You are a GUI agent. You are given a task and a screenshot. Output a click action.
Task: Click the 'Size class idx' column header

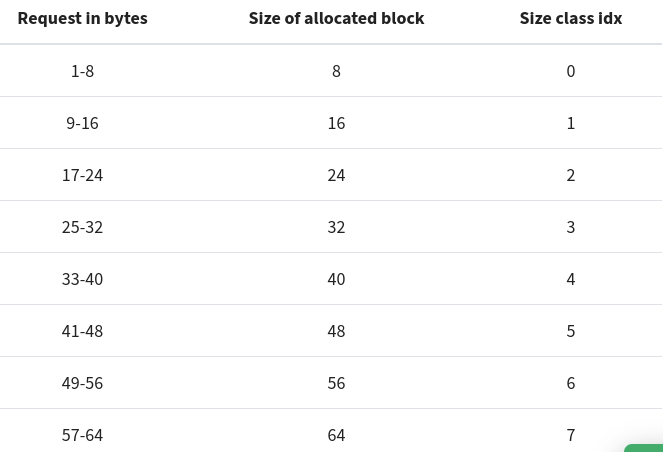(571, 18)
